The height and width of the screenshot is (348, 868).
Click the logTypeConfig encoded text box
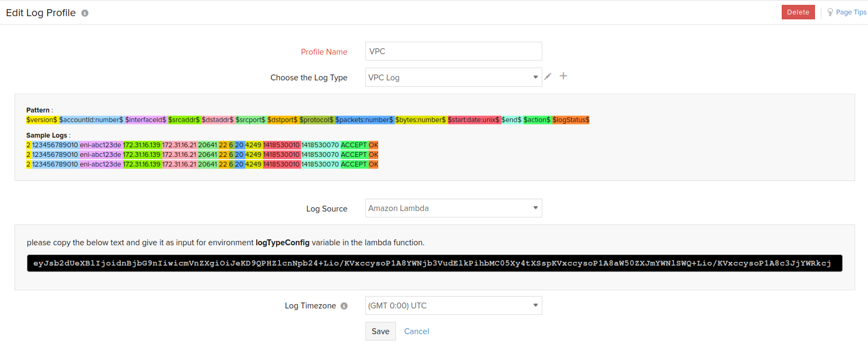pyautogui.click(x=434, y=263)
